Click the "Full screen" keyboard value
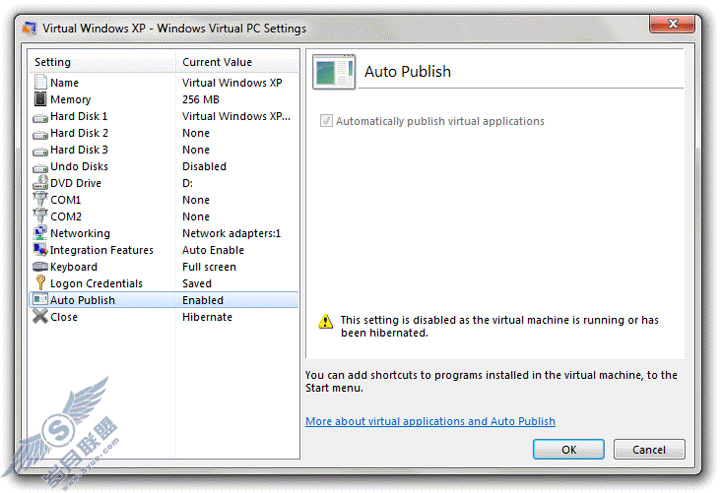Viewport: 720px width, 493px height. click(x=209, y=267)
